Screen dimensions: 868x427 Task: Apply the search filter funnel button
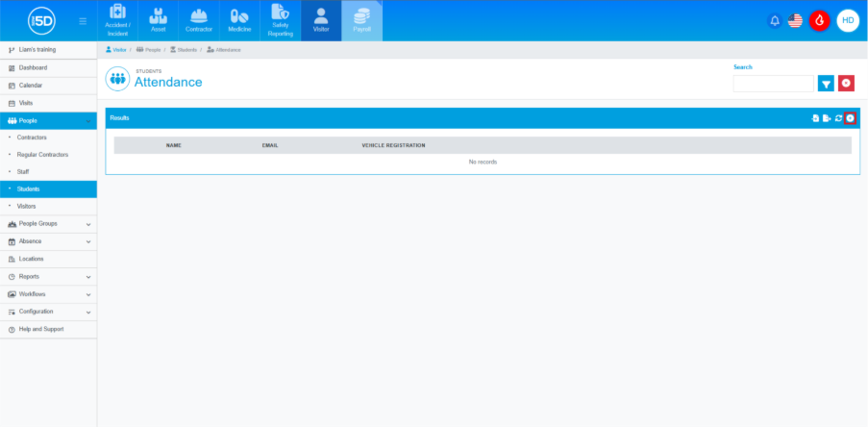click(x=826, y=84)
